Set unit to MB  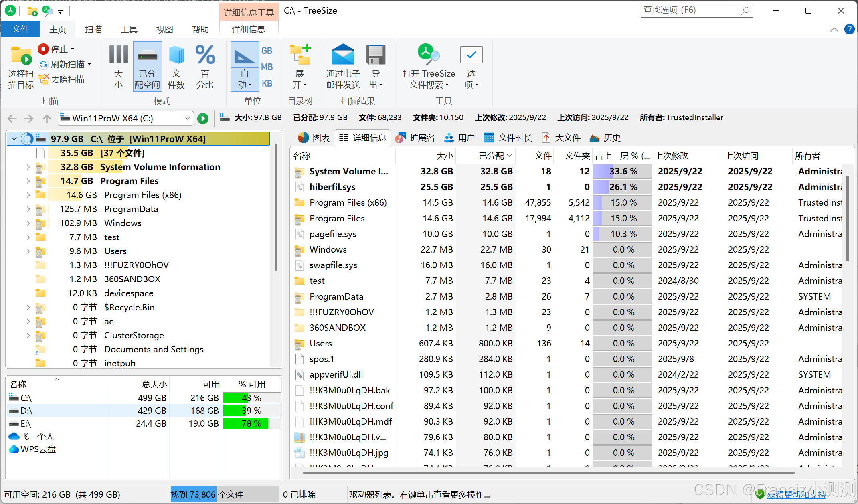267,67
